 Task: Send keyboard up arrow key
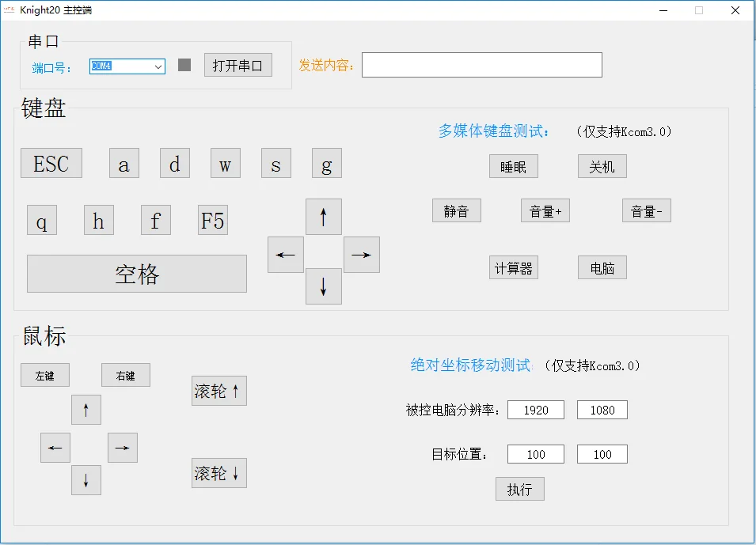coord(324,217)
